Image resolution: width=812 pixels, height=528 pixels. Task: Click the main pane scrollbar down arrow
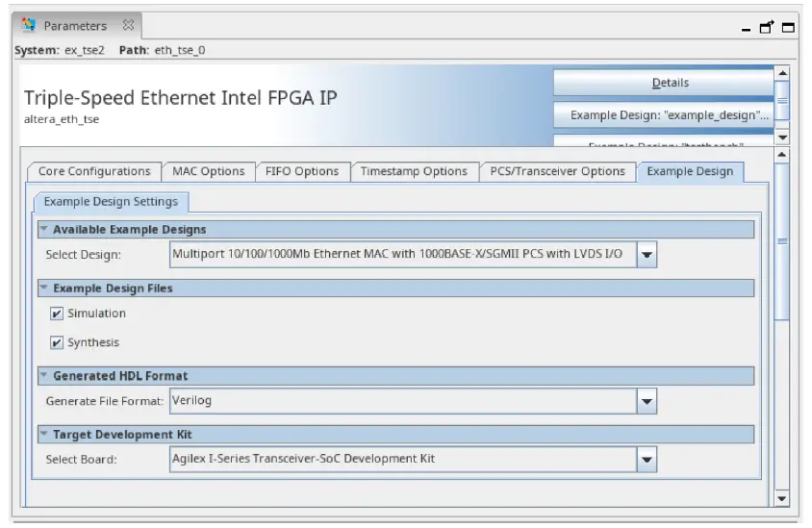782,499
